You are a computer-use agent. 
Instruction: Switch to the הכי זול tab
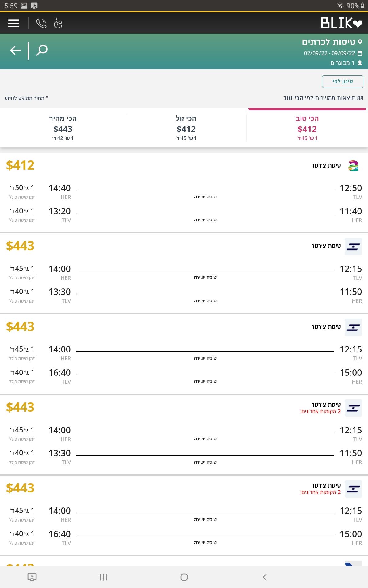point(186,128)
